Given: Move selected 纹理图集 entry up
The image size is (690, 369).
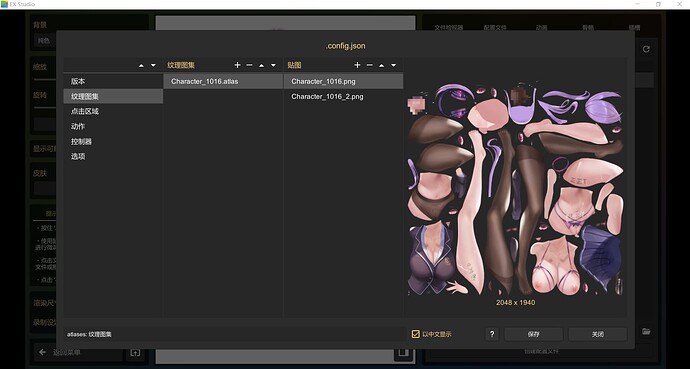Looking at the screenshot, I should [261, 66].
